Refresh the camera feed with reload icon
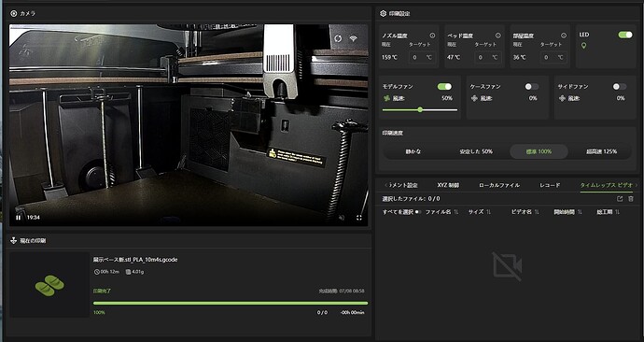This screenshot has height=342, width=644. coord(338,38)
